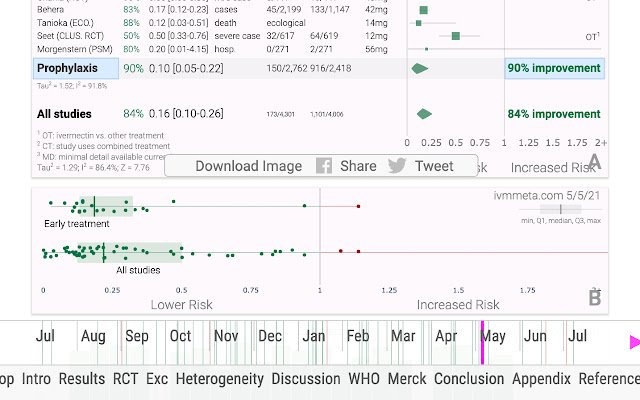This screenshot has height=400, width=640.
Task: Jump to the Conclusion section
Action: coord(469,379)
